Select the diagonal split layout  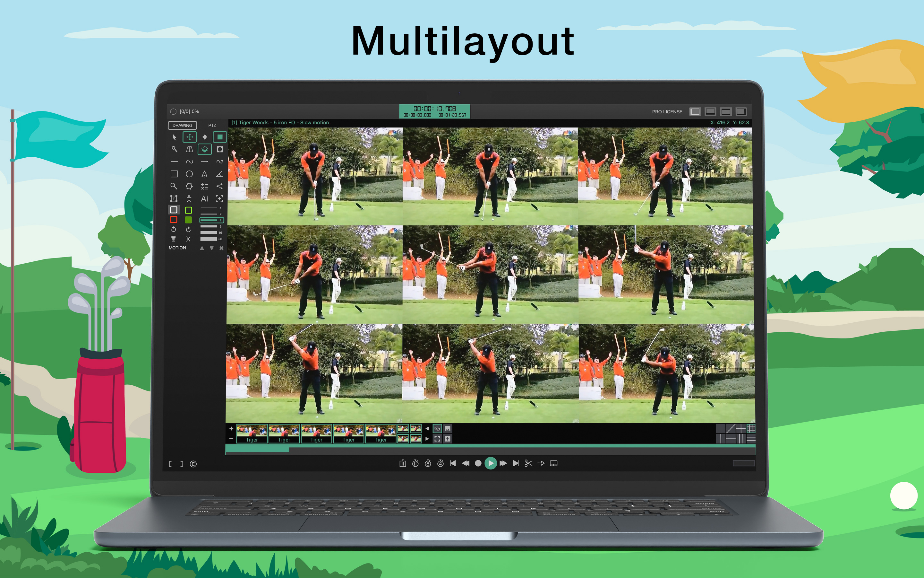coord(731,429)
